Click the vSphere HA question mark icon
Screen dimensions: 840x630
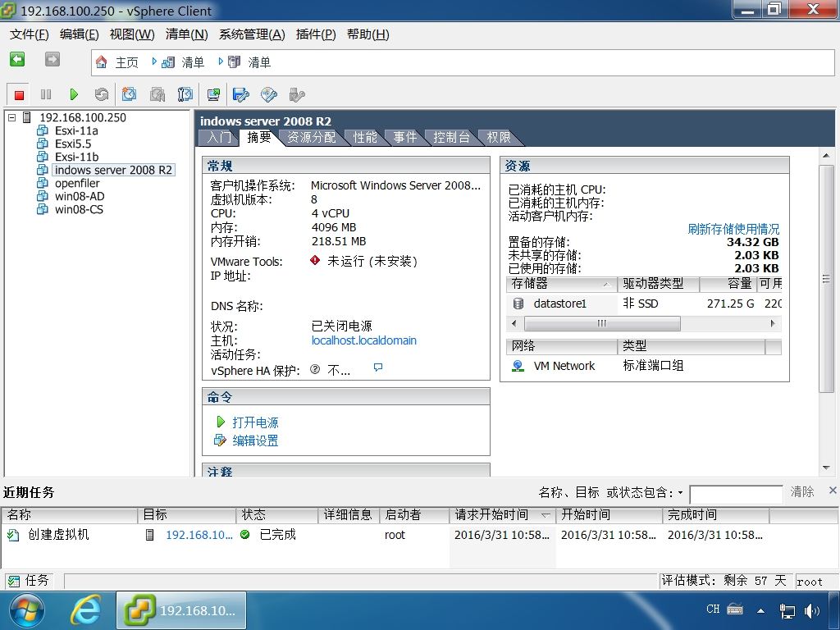pos(315,369)
